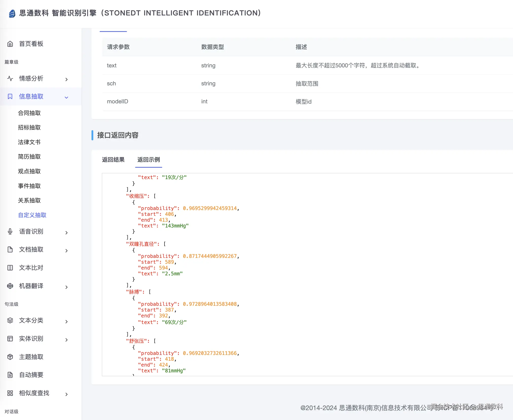Switch to the 返回结果 tab
This screenshot has height=420, width=513.
coord(113,160)
